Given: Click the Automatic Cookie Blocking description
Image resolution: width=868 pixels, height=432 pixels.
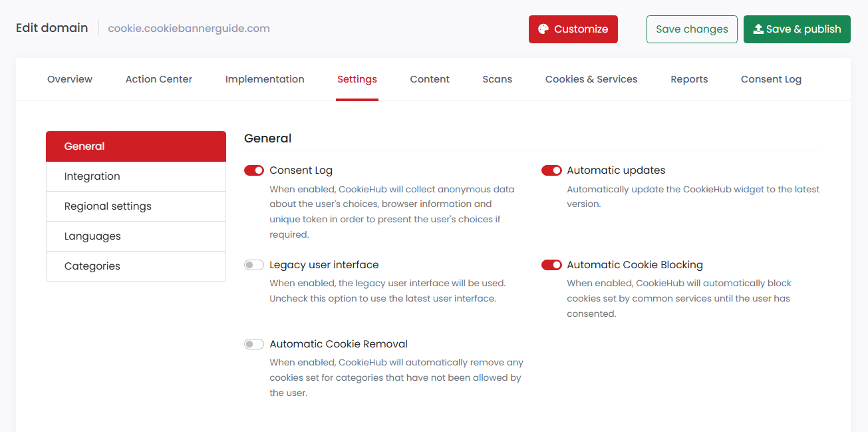Looking at the screenshot, I should [x=679, y=298].
